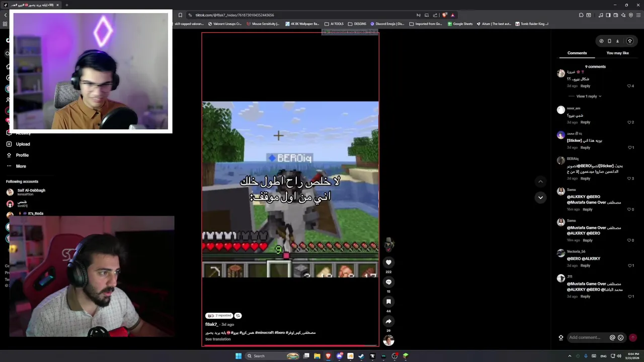Open Saif Al-Dabbagh in Following accounts
This screenshot has width=644, height=362.
tap(25, 192)
